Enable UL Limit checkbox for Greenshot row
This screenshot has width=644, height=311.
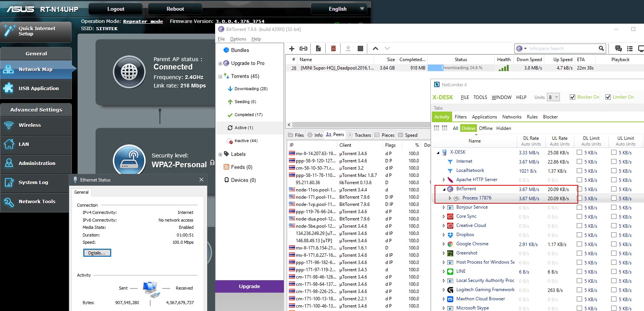tap(614, 253)
